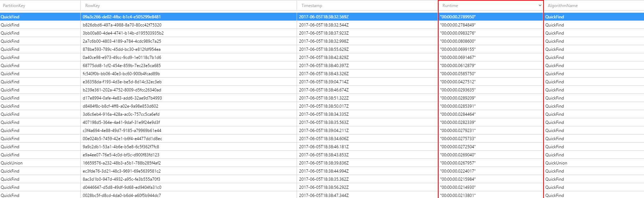Viewport: 644px width, 198px height.
Task: Click RowKey fc540f0b-bb06-40e3-bc60-900b4fcad89b
Action: 121,74
